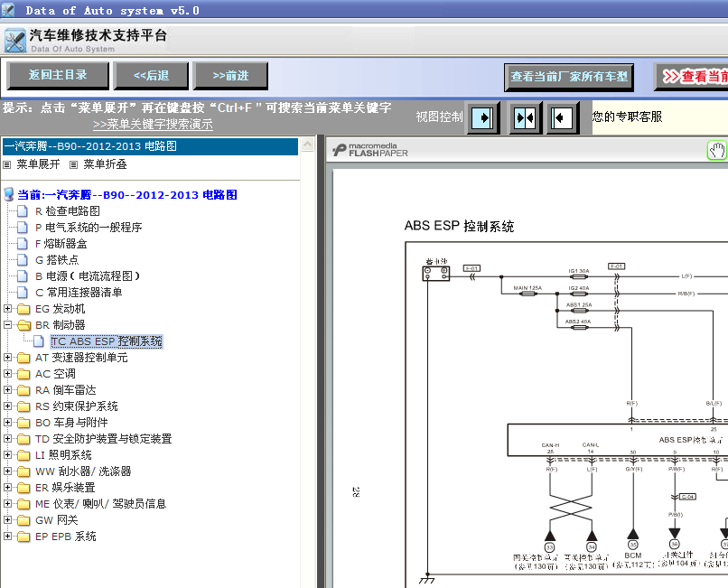Screen dimensions: 728x588
Task: Click the TC ABS ESP page icon
Action: click(x=39, y=341)
